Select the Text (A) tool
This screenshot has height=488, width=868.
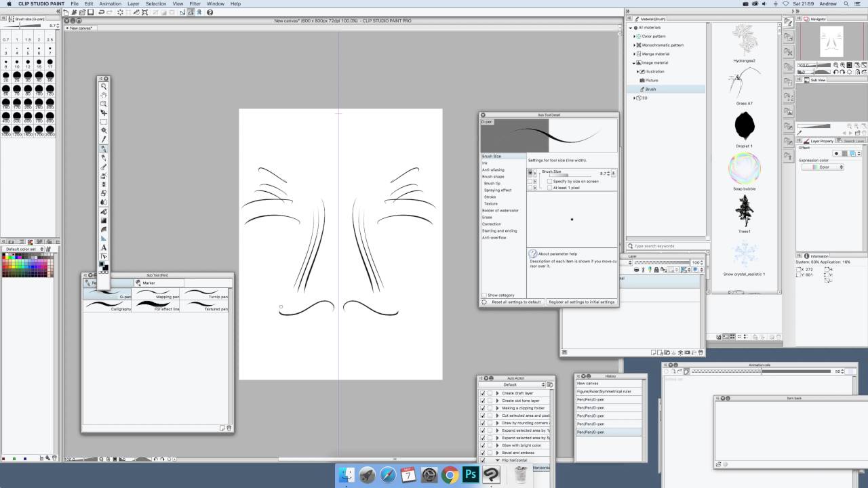pyautogui.click(x=104, y=247)
